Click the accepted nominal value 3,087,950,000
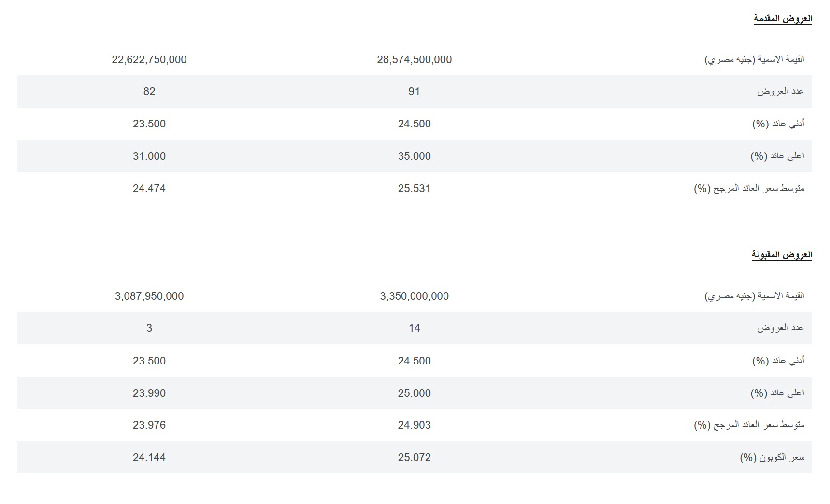Viewport: 830px width, 504px height. click(x=149, y=296)
